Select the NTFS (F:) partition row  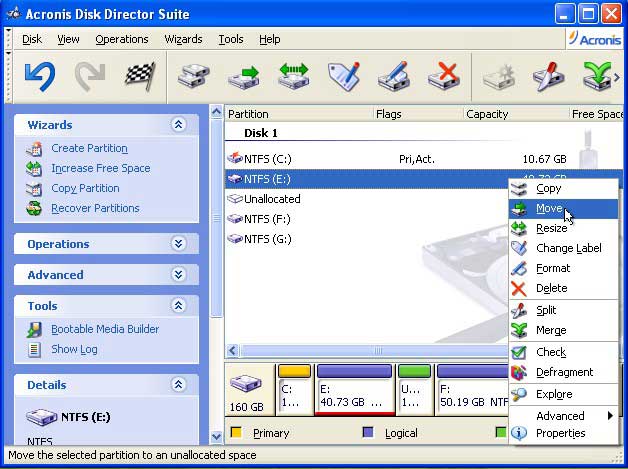click(366, 219)
